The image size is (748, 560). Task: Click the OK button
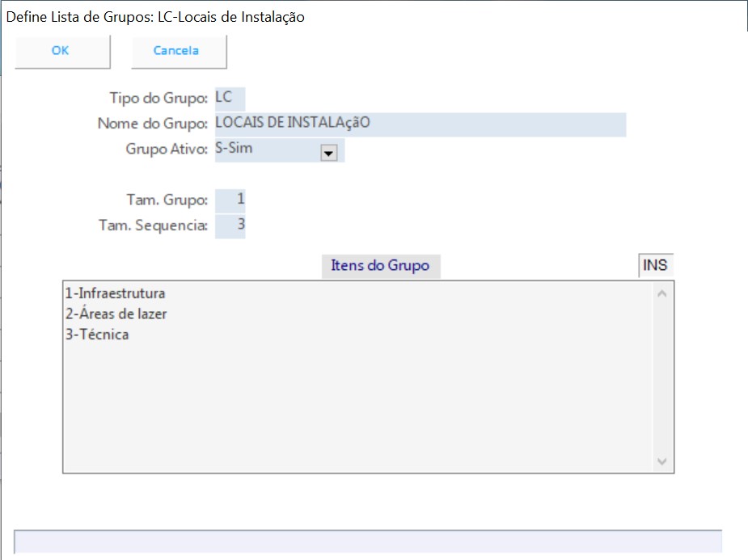61,51
